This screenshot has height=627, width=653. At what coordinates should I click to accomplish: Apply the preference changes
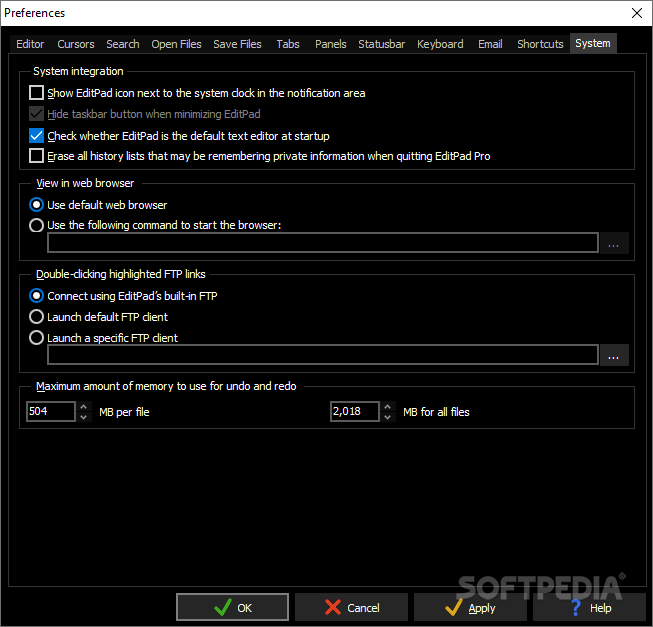[x=470, y=607]
